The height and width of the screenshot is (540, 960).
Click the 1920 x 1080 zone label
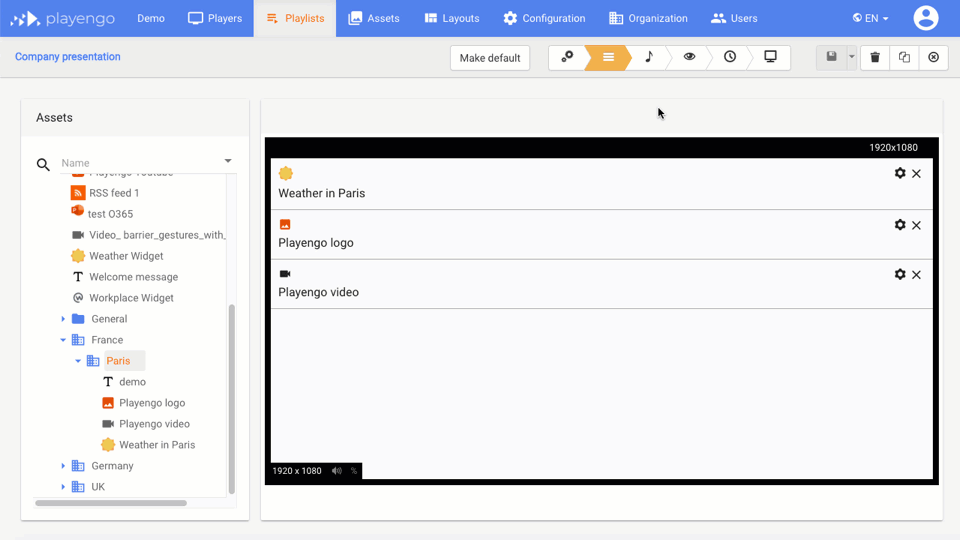pos(297,471)
